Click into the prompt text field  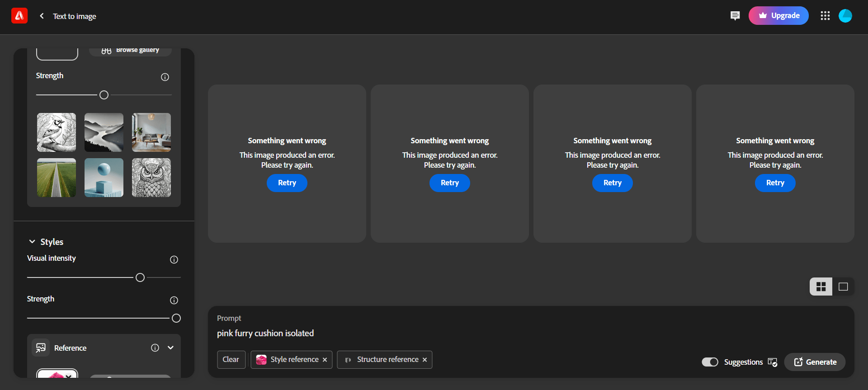tap(531, 333)
